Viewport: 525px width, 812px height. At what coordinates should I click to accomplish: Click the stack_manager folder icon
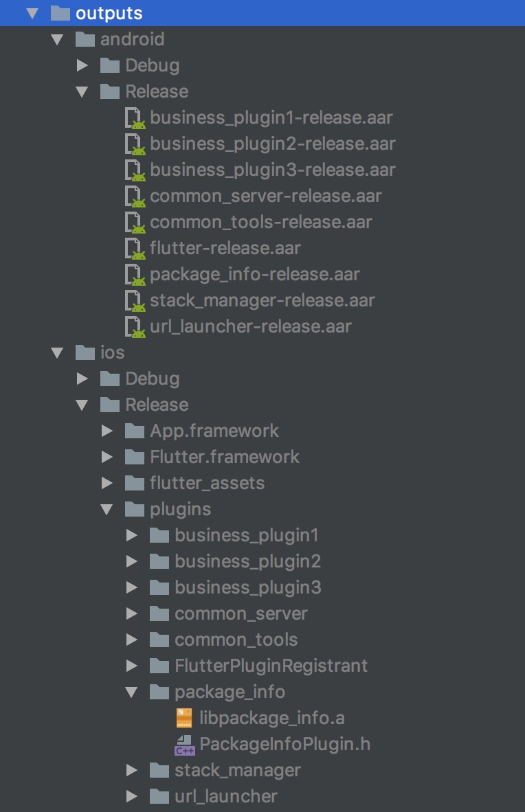click(159, 770)
